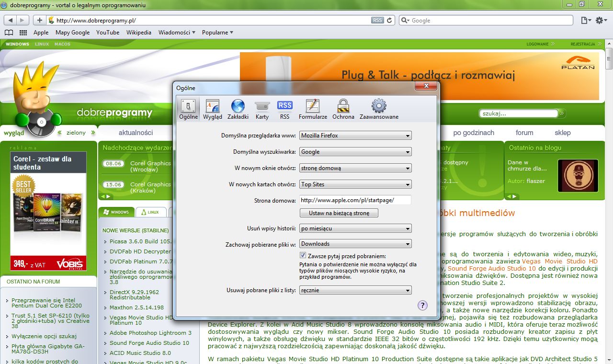
Task: Open the RSS preferences pane
Action: 285,109
